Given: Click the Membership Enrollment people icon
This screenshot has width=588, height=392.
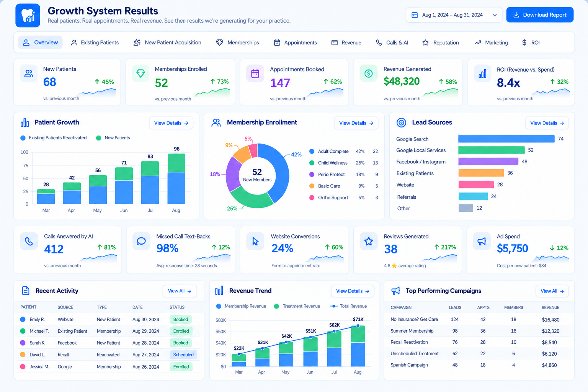Looking at the screenshot, I should (x=216, y=122).
